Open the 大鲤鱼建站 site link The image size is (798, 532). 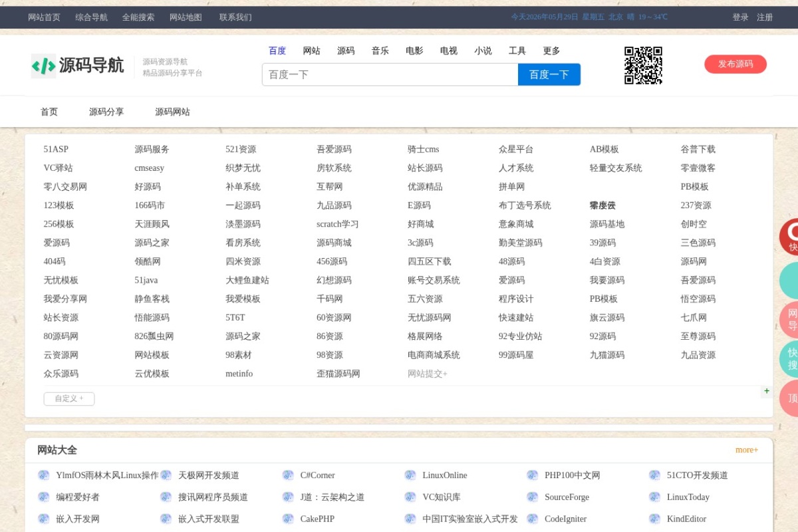[x=247, y=281]
